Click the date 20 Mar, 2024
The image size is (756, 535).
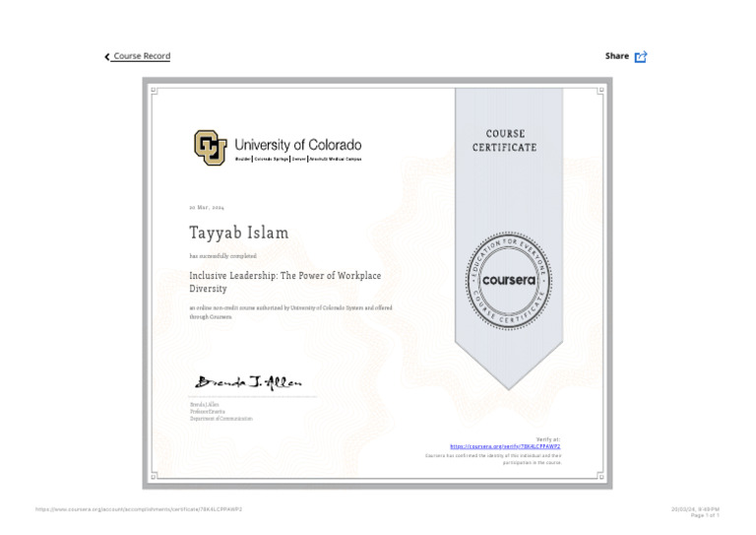[207, 208]
